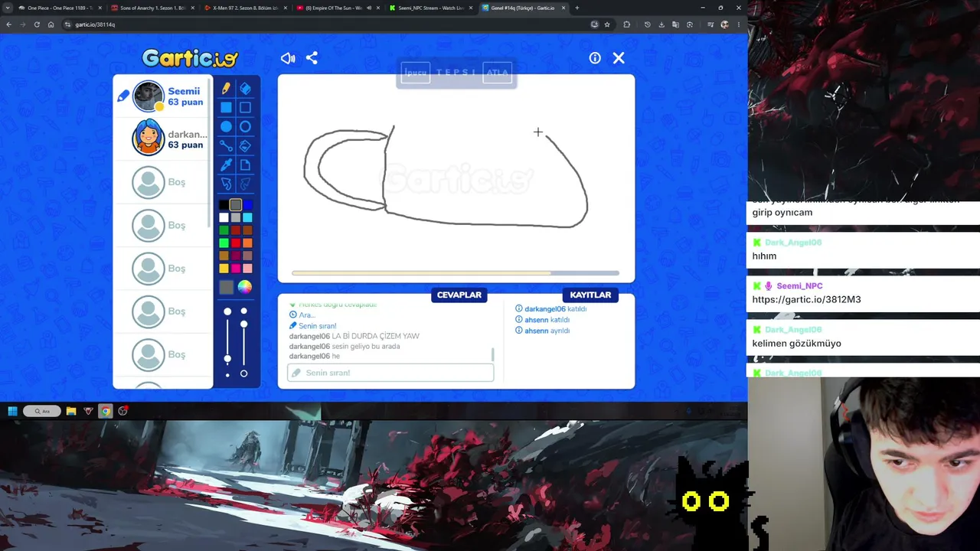This screenshot has width=980, height=551.
Task: Select the yellow color swatch
Action: point(224,269)
